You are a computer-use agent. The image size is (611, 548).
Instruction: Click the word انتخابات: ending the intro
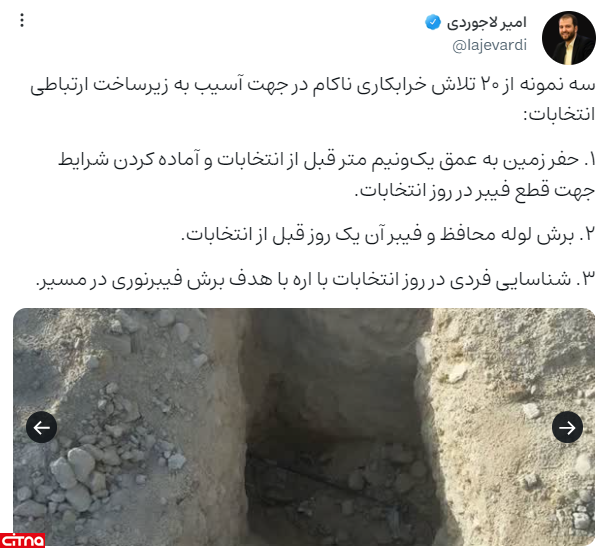[x=559, y=115]
